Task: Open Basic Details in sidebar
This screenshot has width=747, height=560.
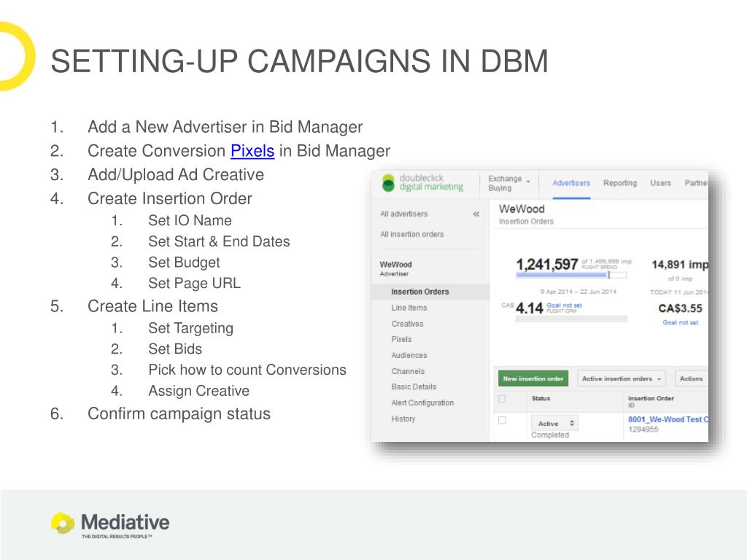Action: click(414, 387)
